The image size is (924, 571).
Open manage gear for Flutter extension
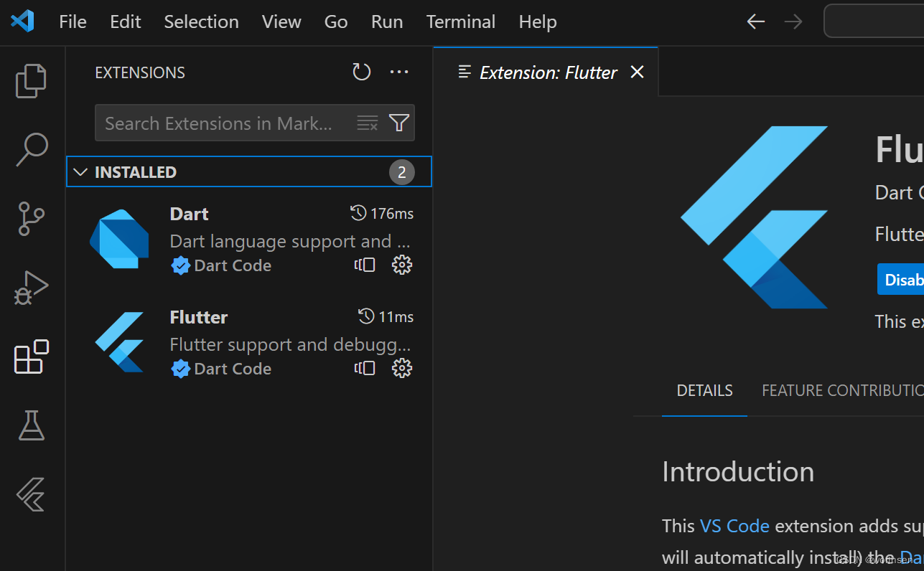pos(402,368)
